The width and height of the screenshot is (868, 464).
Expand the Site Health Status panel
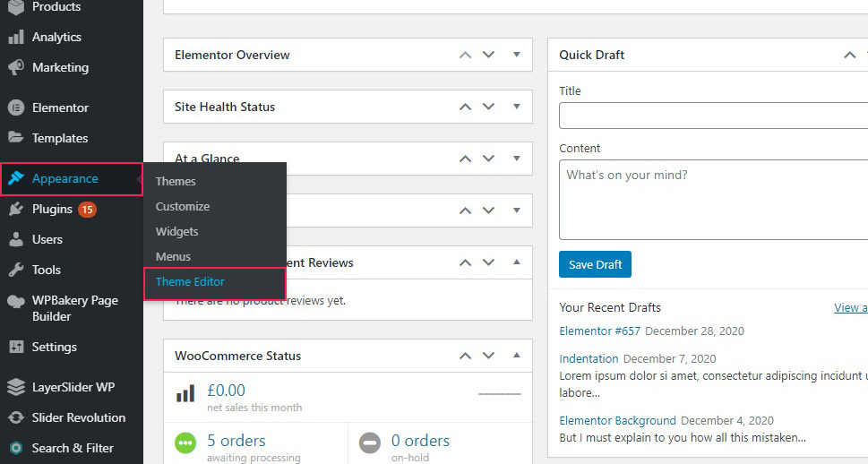[x=517, y=107]
